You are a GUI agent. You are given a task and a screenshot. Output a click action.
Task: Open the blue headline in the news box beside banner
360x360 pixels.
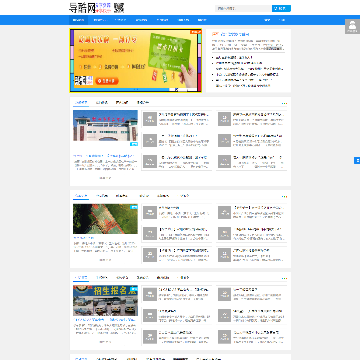point(235,34)
